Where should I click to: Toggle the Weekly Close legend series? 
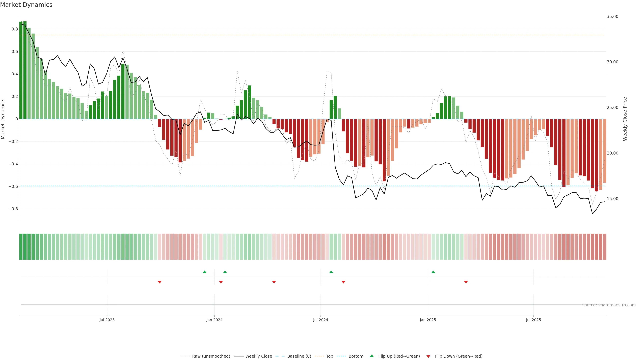coord(258,356)
